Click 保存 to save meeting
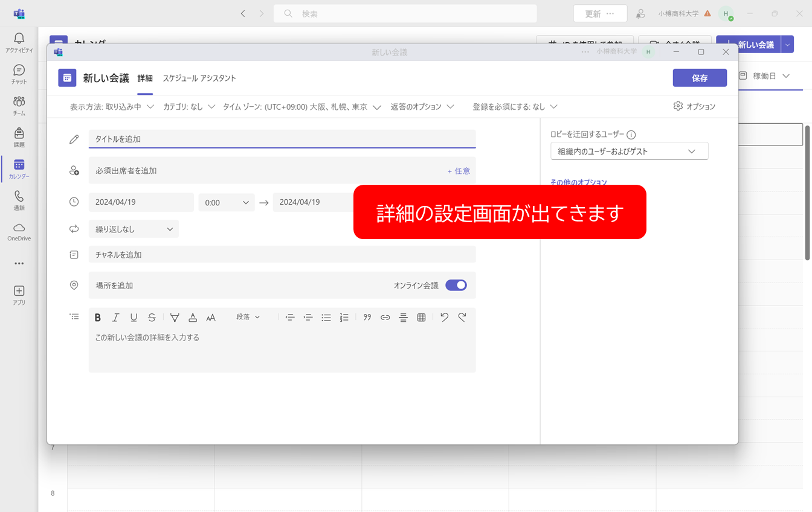The height and width of the screenshot is (512, 812). click(x=700, y=78)
